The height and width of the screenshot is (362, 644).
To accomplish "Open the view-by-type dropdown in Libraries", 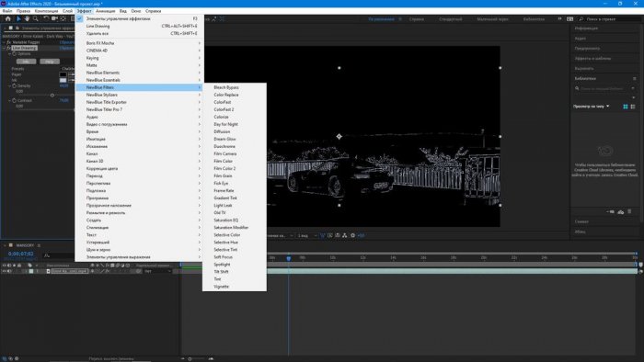I will tap(592, 107).
